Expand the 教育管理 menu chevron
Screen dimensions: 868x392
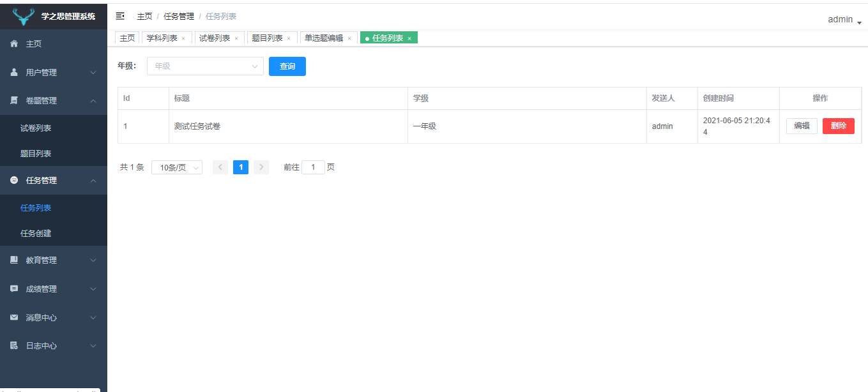tap(93, 260)
